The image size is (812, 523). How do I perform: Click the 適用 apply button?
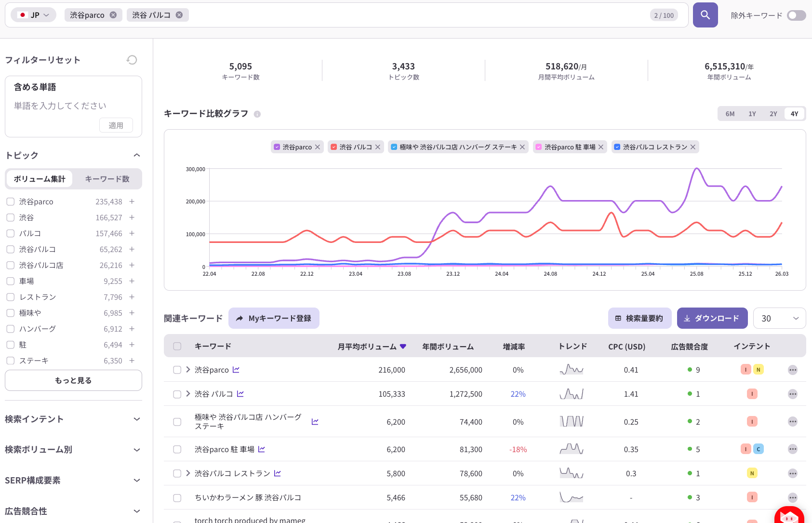pyautogui.click(x=116, y=125)
